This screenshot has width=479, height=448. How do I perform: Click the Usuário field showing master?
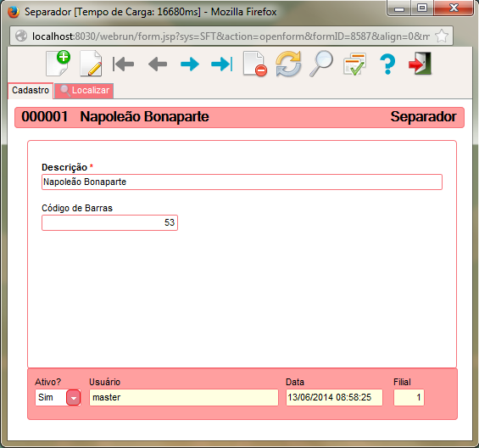184,398
